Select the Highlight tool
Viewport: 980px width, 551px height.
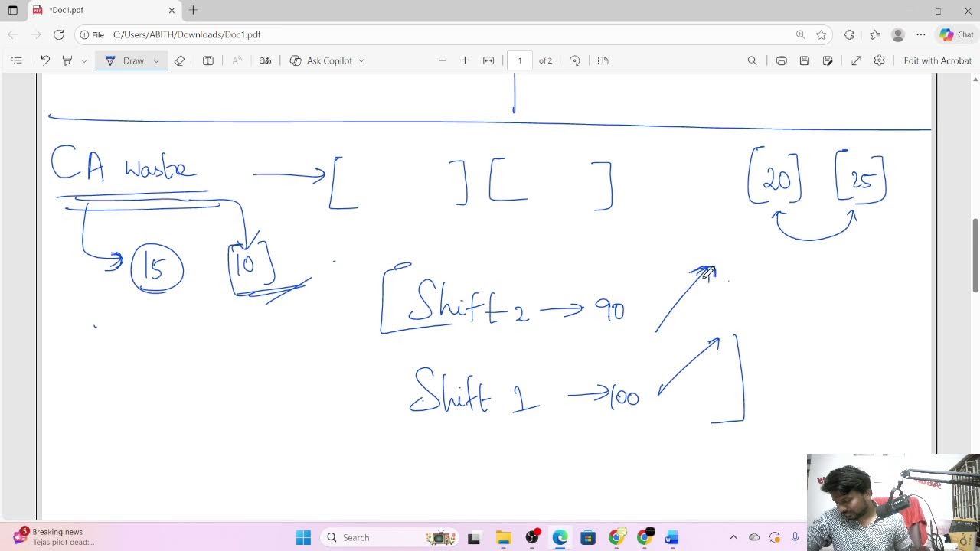[x=67, y=60]
